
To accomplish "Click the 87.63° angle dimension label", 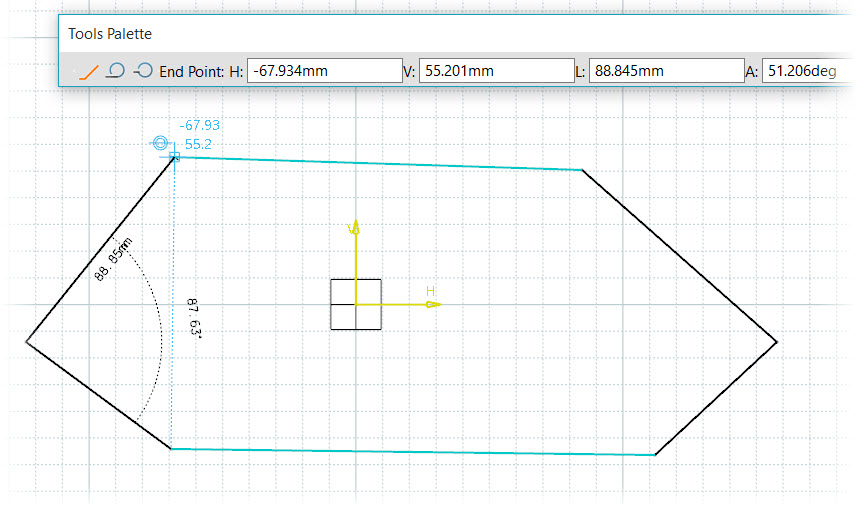I will [x=194, y=318].
